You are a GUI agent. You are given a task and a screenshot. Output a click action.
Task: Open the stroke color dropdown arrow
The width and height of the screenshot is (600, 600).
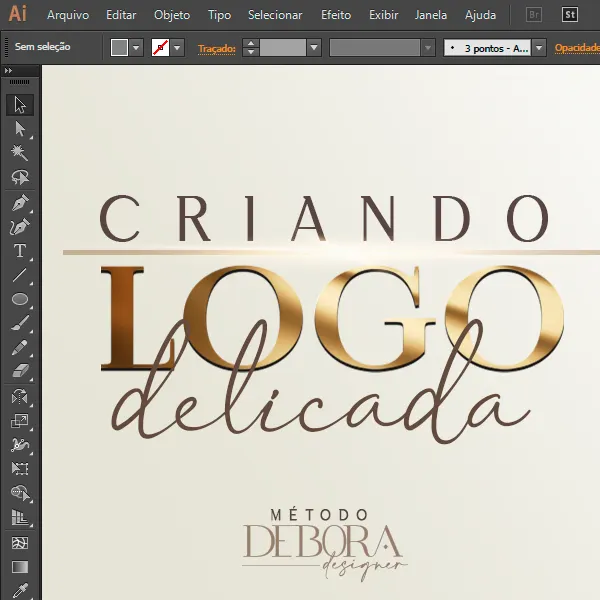tap(177, 48)
